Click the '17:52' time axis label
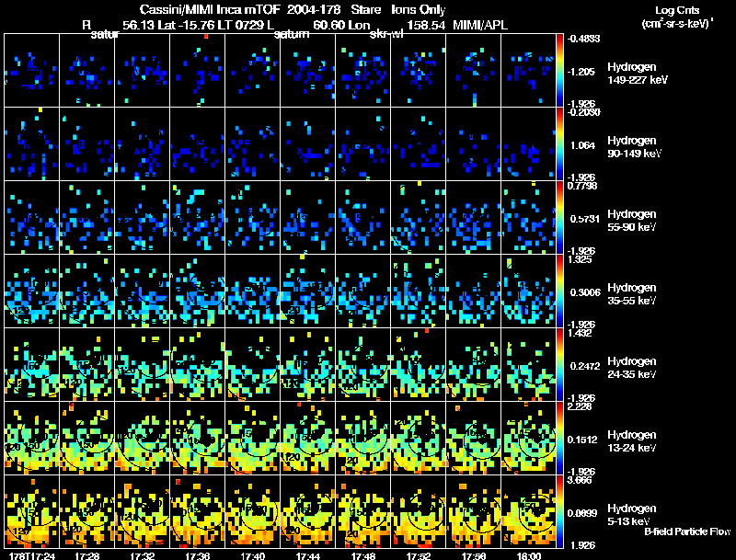Image resolution: width=736 pixels, height=560 pixels. point(419,556)
